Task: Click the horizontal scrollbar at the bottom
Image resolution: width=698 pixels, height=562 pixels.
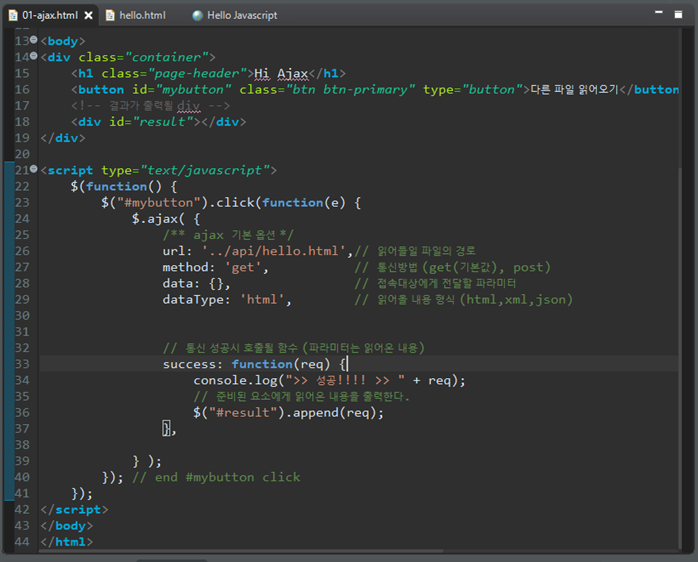Action: pyautogui.click(x=241, y=551)
